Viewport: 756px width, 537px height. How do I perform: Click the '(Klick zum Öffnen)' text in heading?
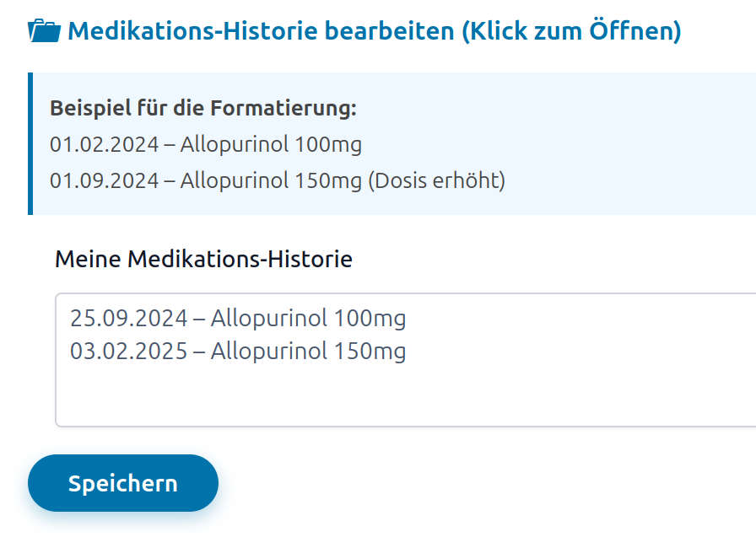coord(571,32)
